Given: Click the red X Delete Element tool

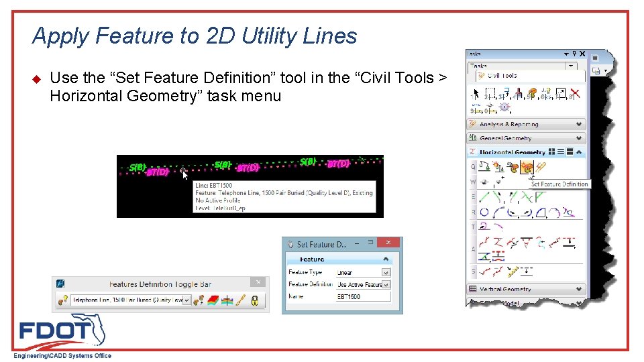Looking at the screenshot, I should point(575,94).
